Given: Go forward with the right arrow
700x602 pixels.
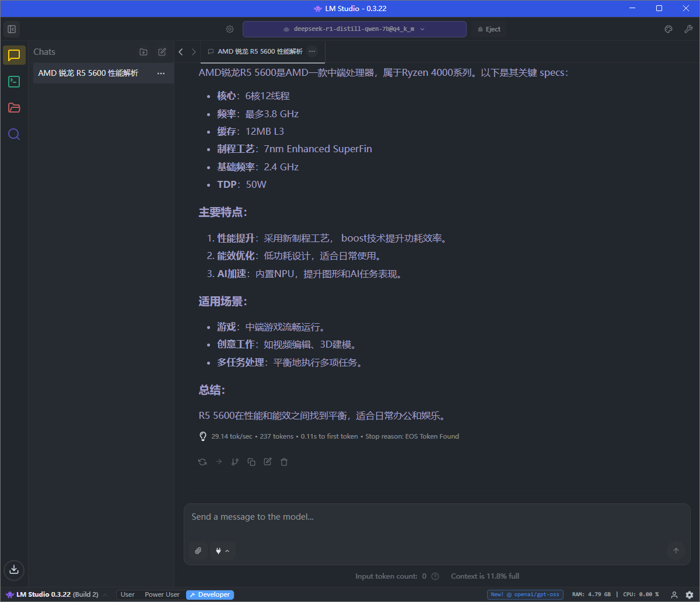Looking at the screenshot, I should point(192,52).
